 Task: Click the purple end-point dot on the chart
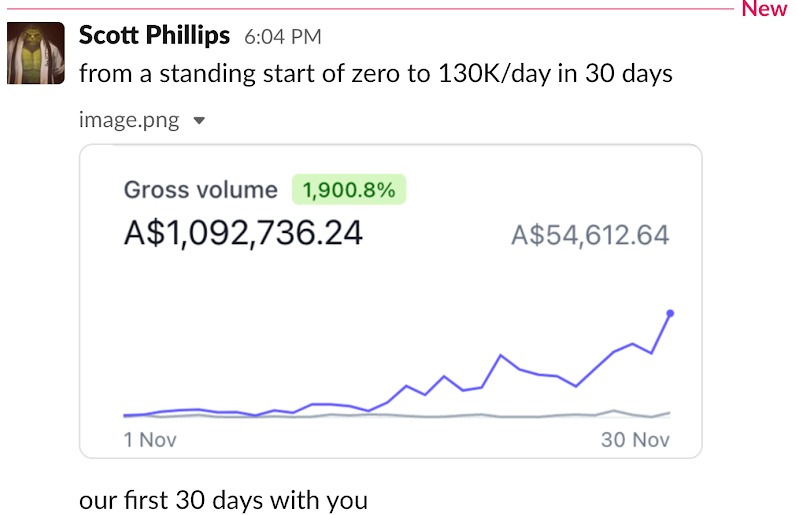coord(669,313)
